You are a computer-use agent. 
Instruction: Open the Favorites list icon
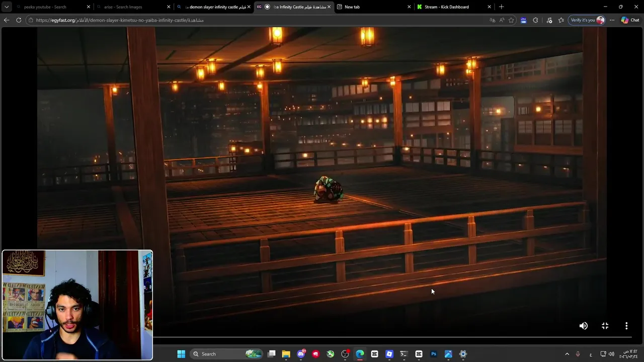tap(561, 20)
